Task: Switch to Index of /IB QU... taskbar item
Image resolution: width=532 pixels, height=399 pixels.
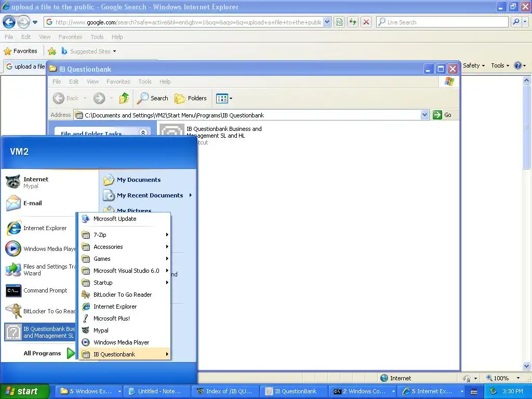Action: (225, 391)
